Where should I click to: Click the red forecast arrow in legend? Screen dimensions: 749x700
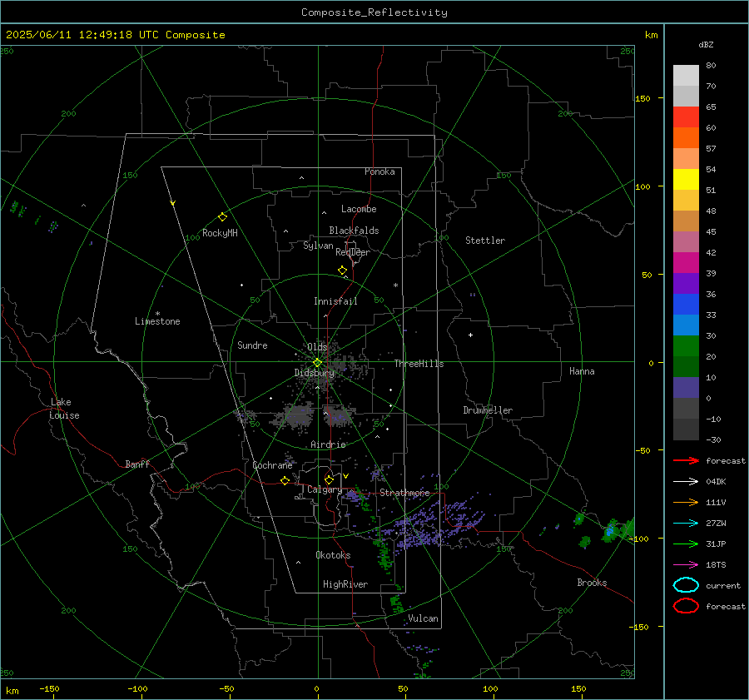pos(686,460)
